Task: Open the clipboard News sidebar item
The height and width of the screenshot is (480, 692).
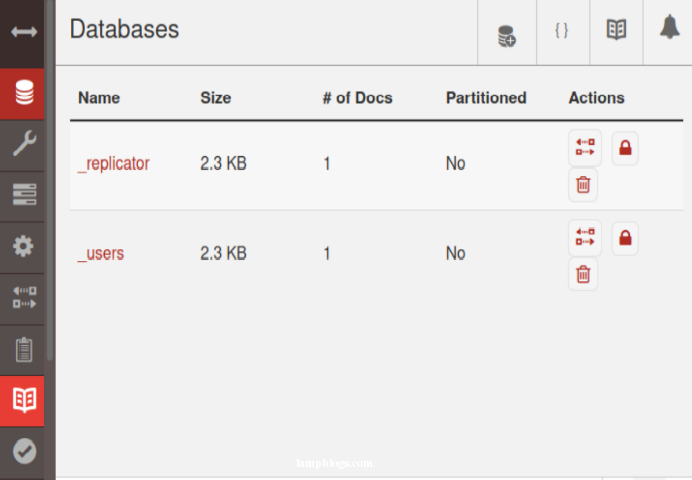Action: click(x=24, y=349)
